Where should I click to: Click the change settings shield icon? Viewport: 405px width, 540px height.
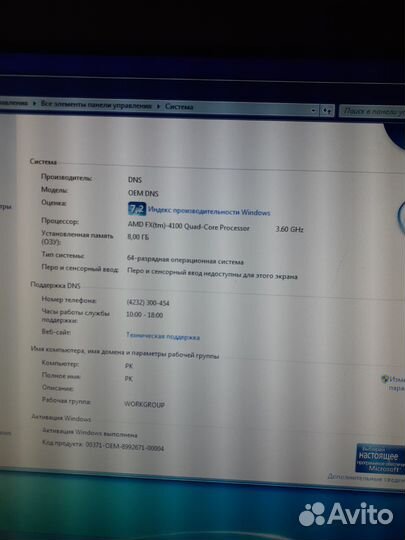[385, 379]
